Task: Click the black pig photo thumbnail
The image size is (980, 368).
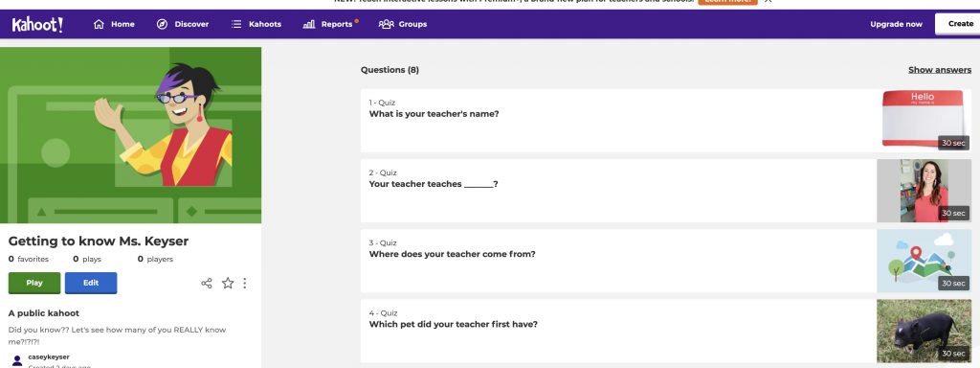Action: pyautogui.click(x=924, y=331)
